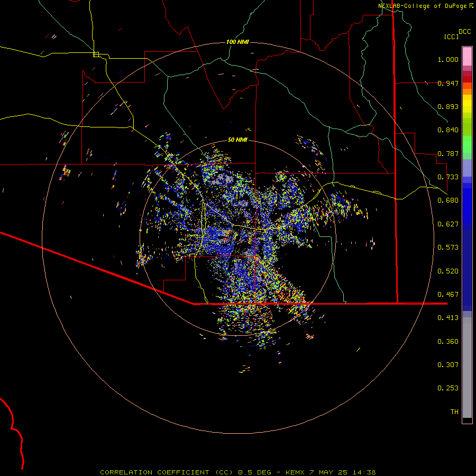Click the 50 NMI range ring label
The height and width of the screenshot is (476, 476).
(x=237, y=140)
